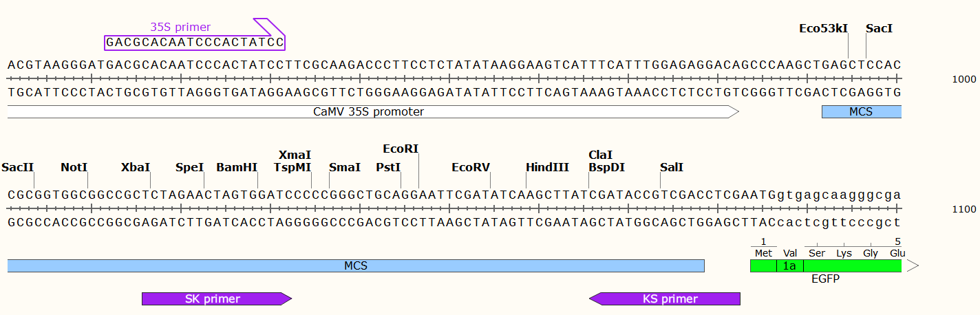Click the SacI enzyme label
The width and height of the screenshot is (980, 315).
pos(880,29)
